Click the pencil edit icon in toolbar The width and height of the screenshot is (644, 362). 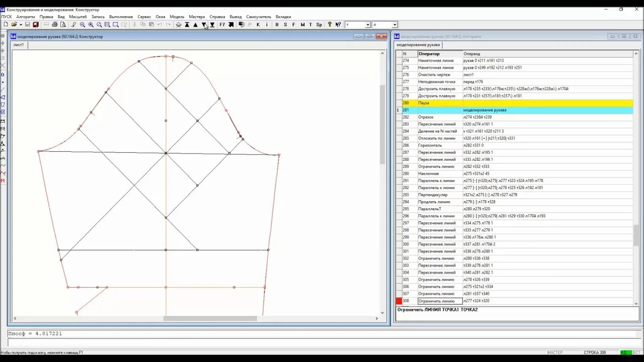coord(73,25)
